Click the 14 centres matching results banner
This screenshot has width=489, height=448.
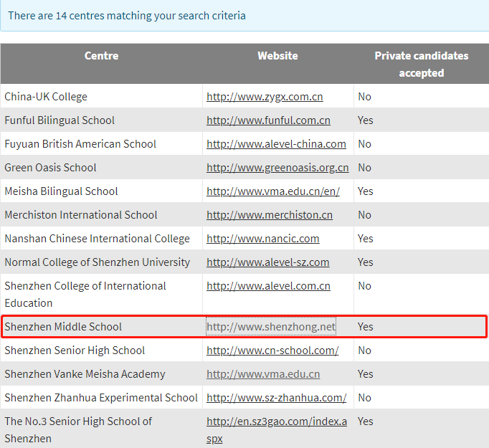[x=244, y=16]
